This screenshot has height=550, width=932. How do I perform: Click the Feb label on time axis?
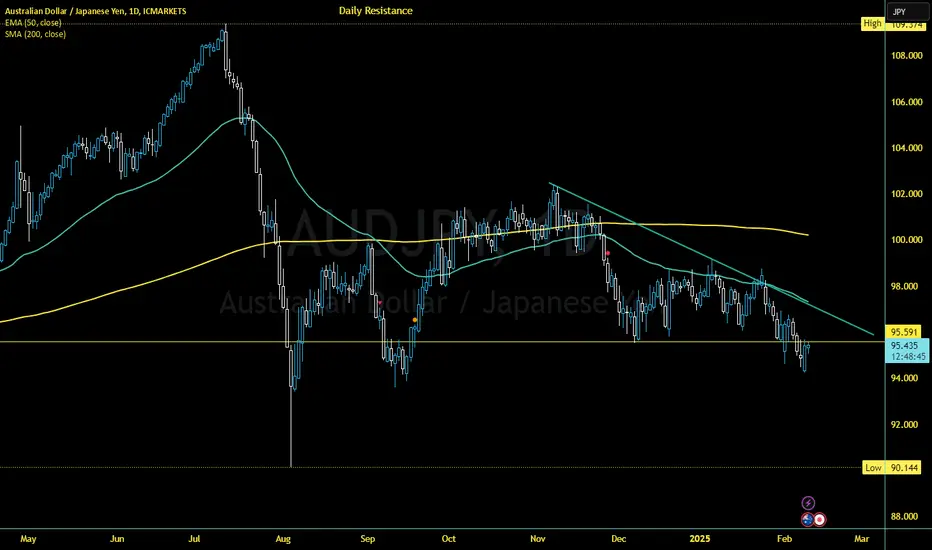[x=785, y=539]
